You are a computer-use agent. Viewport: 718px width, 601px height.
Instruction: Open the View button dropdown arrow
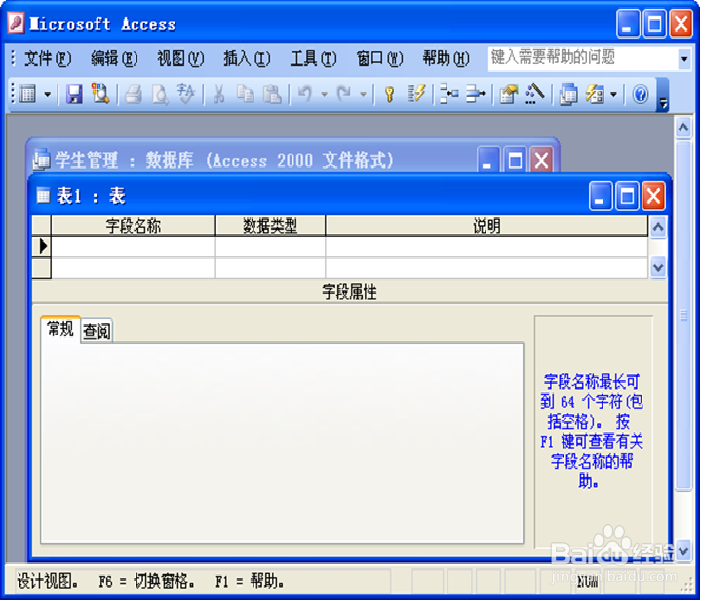[48, 95]
